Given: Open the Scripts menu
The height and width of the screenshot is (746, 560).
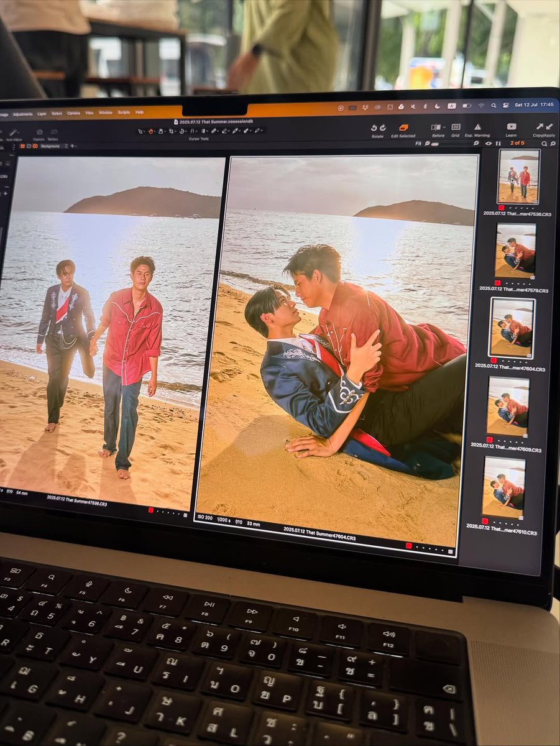Looking at the screenshot, I should pyautogui.click(x=124, y=113).
